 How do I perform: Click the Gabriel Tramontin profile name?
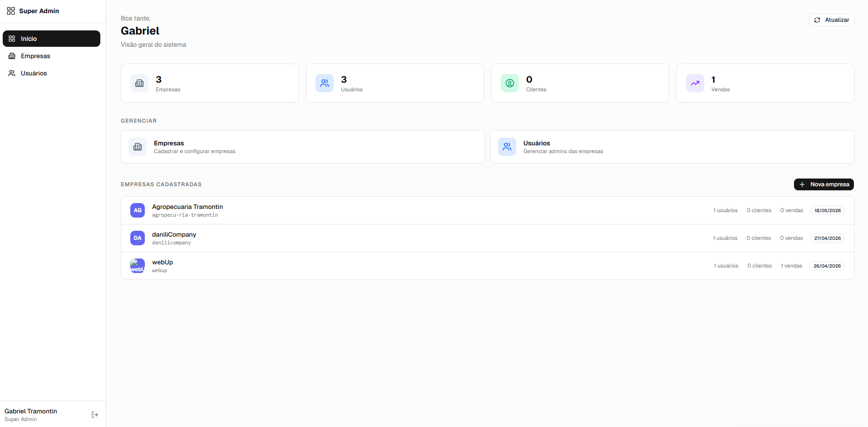[x=31, y=411]
